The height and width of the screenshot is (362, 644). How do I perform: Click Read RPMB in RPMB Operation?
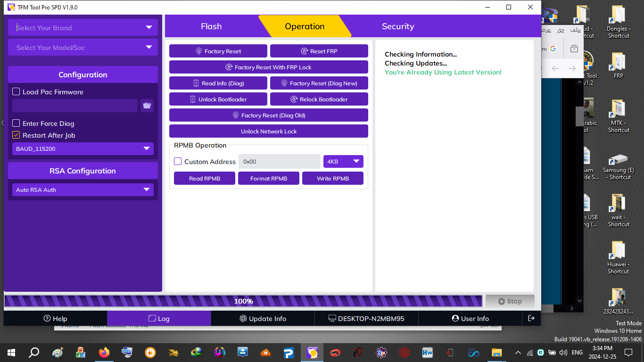(204, 178)
